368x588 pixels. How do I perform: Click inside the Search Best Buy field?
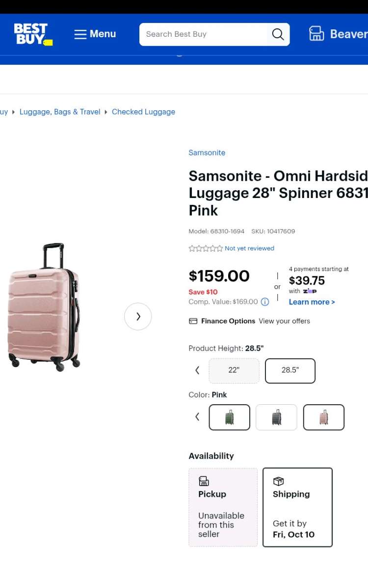tap(206, 34)
